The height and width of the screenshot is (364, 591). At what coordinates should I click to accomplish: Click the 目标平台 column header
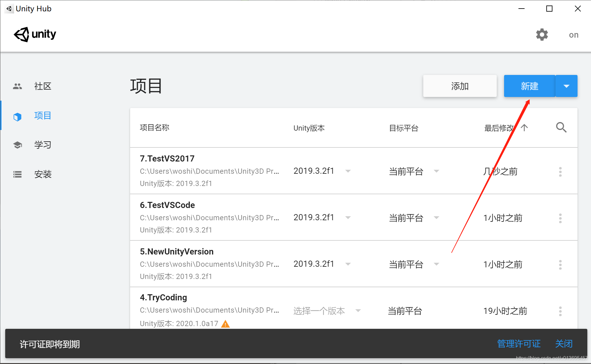pos(404,128)
